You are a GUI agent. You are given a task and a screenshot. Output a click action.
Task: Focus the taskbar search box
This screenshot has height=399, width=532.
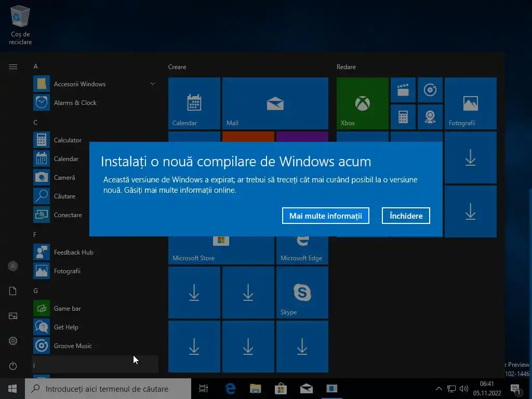[108, 389]
